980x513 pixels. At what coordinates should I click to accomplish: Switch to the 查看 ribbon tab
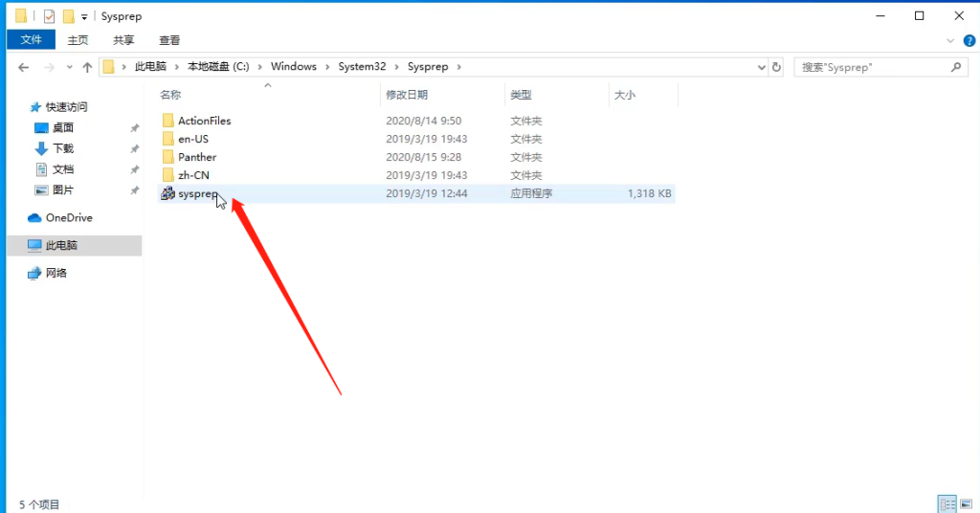point(169,40)
